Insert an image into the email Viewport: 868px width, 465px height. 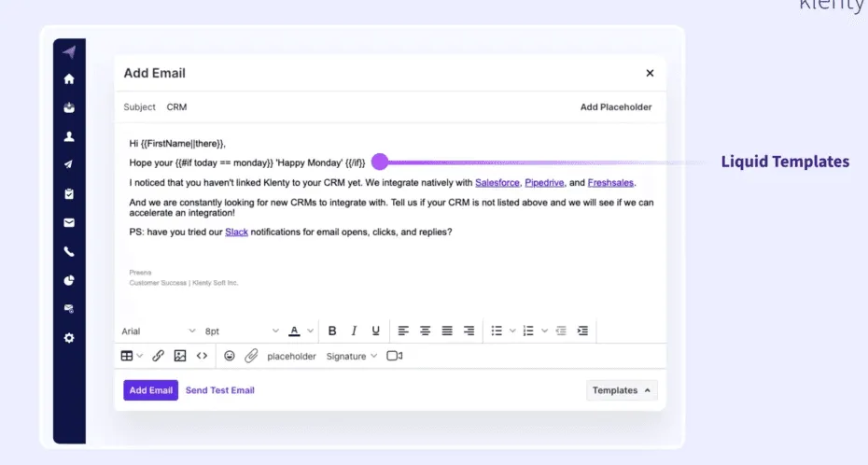(180, 356)
